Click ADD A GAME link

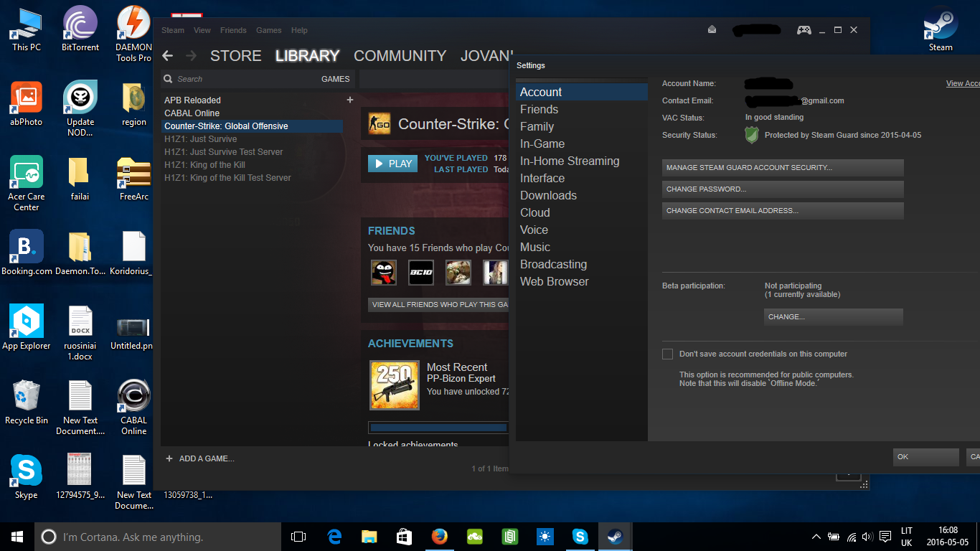pyautogui.click(x=200, y=458)
